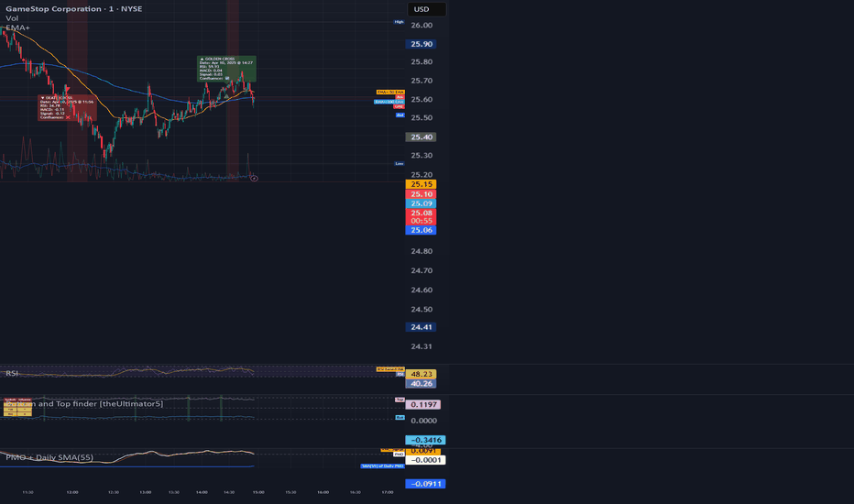Click the orange 25.15 price label

point(421,185)
